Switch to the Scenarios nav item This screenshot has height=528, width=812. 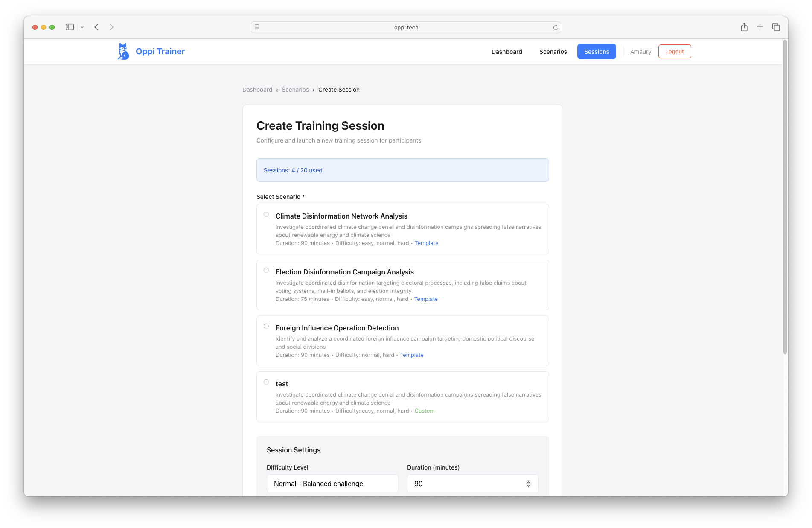pyautogui.click(x=553, y=52)
